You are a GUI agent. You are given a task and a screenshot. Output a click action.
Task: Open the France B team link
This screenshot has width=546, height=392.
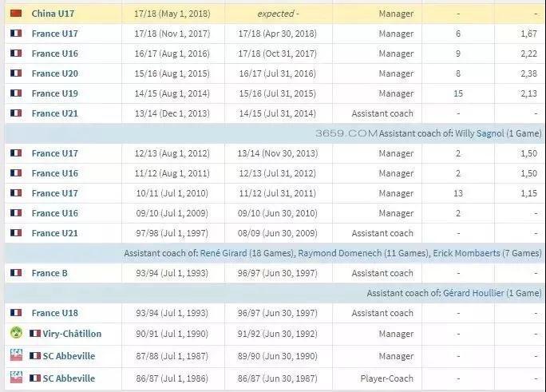click(x=49, y=273)
